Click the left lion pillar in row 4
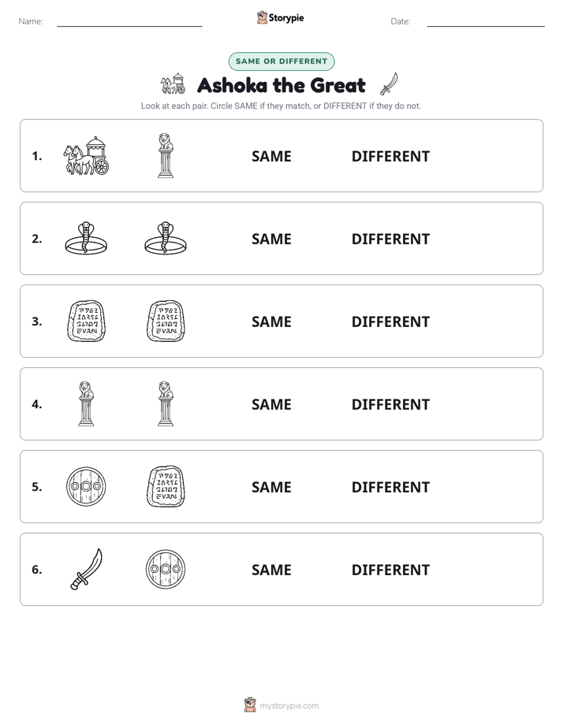 pos(86,403)
